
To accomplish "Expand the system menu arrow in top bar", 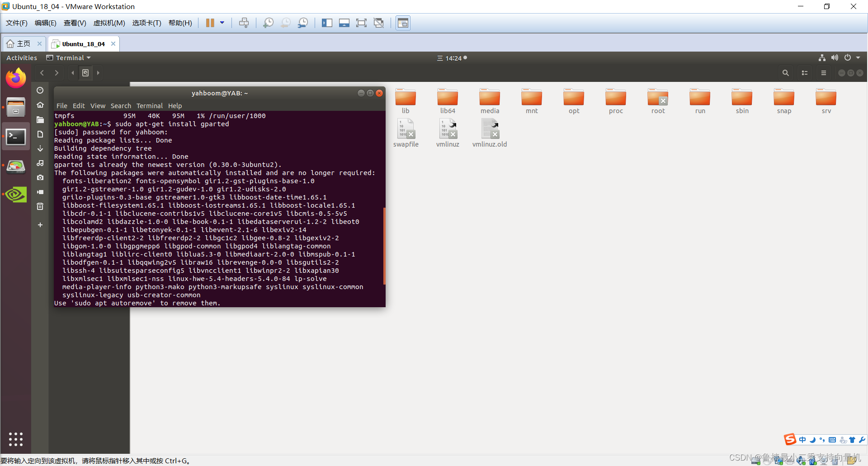I will (x=858, y=58).
